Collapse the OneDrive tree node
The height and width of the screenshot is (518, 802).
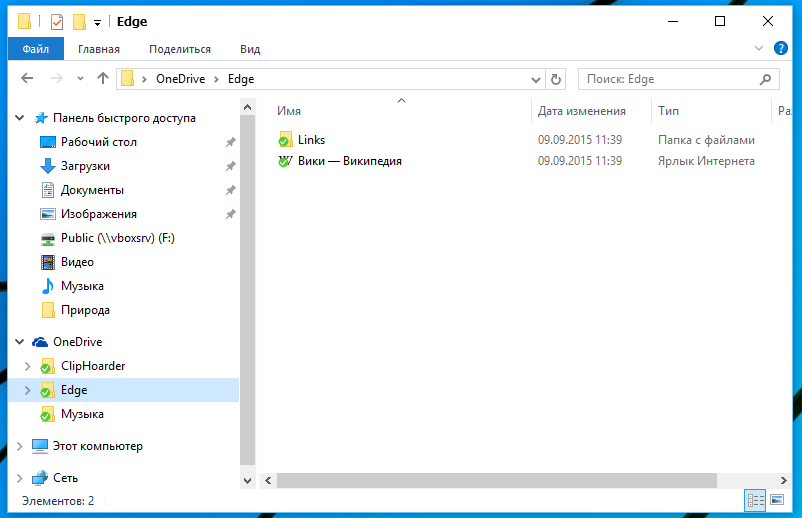19,342
